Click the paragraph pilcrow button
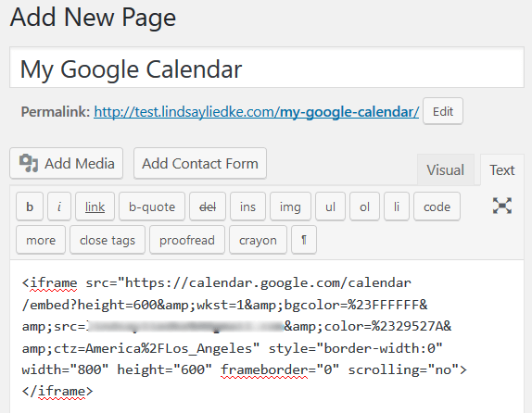The width and height of the screenshot is (532, 413). click(x=304, y=240)
